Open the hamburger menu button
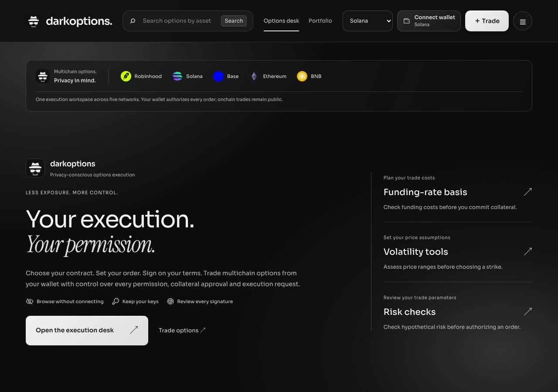 coord(523,21)
